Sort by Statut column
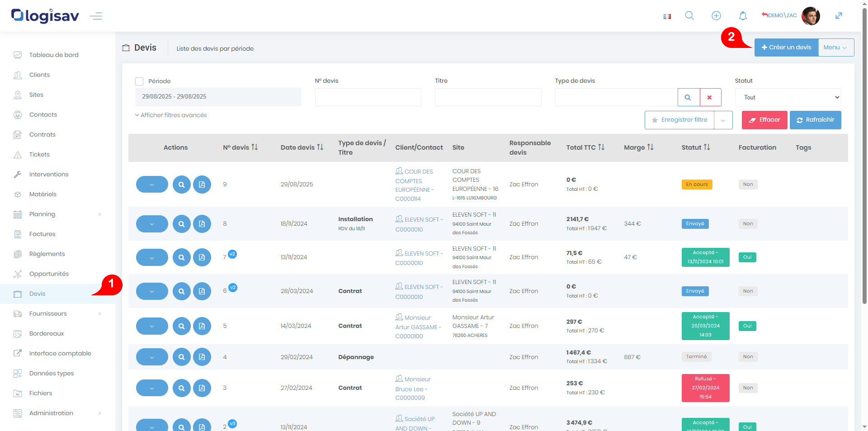The height and width of the screenshot is (431, 868). (x=696, y=147)
